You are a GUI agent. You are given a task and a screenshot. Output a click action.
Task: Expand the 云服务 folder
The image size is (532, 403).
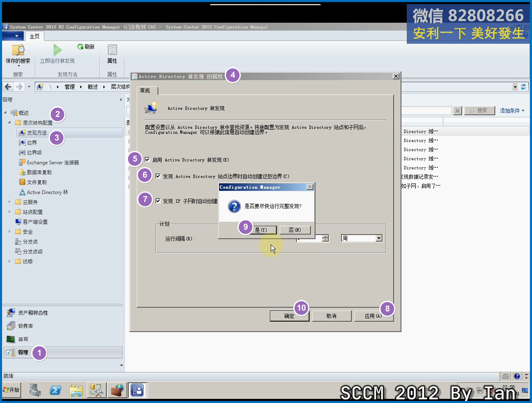[x=10, y=202]
